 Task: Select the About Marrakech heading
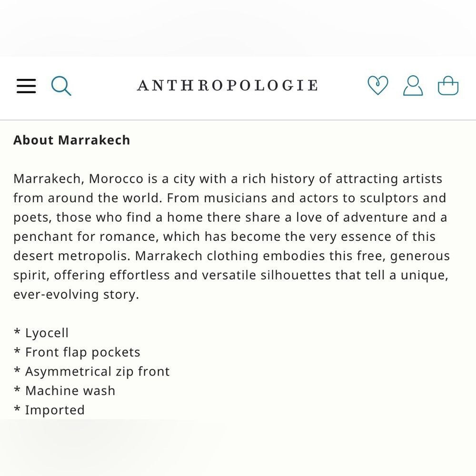coord(72,140)
